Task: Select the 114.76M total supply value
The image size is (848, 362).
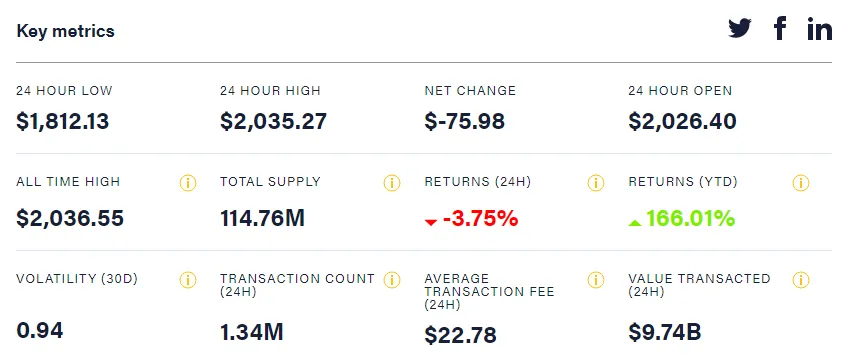Action: (x=262, y=219)
